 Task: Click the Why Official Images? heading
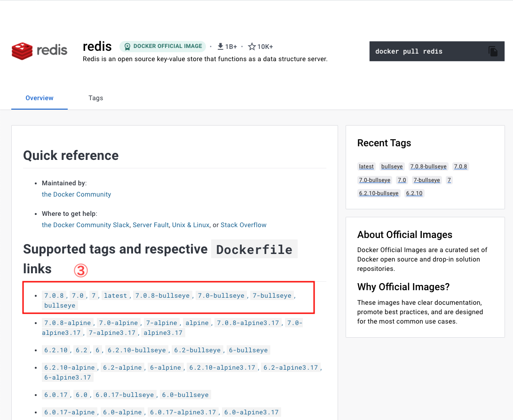(403, 287)
